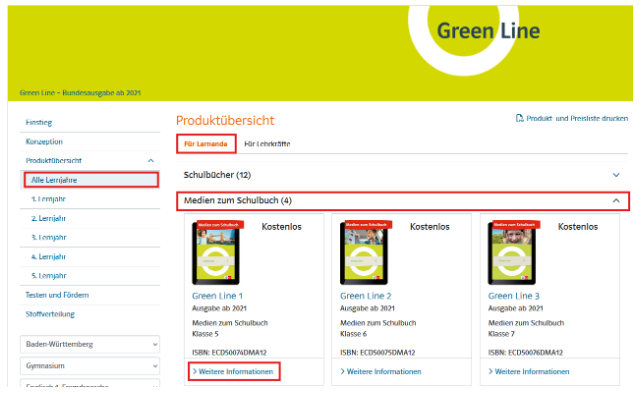Switch to the Für Lernende tab
The height and width of the screenshot is (396, 642).
click(206, 144)
